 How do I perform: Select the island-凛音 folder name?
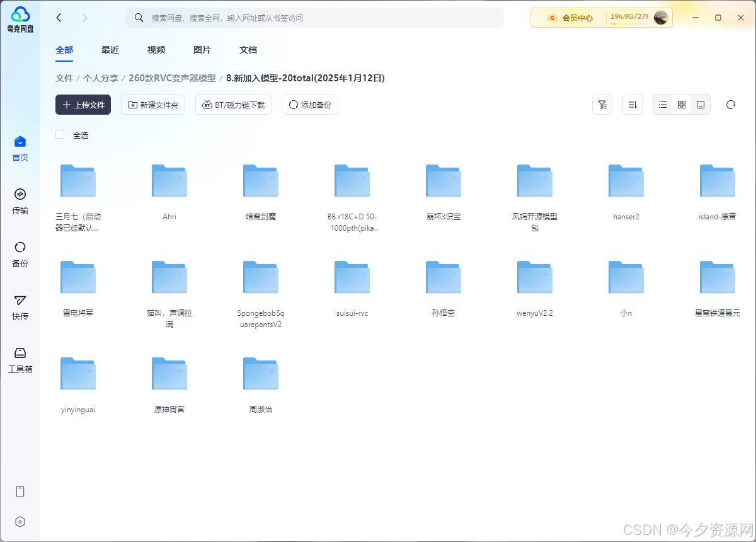tap(718, 216)
